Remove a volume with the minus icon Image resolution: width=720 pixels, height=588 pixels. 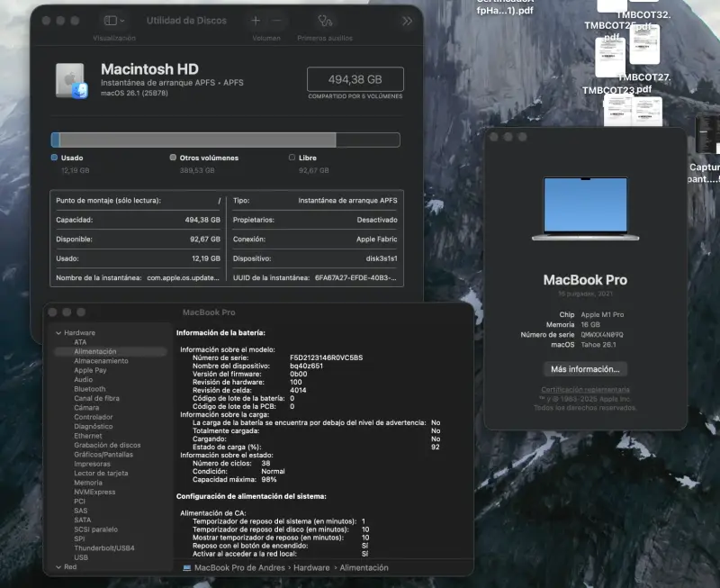pos(276,21)
